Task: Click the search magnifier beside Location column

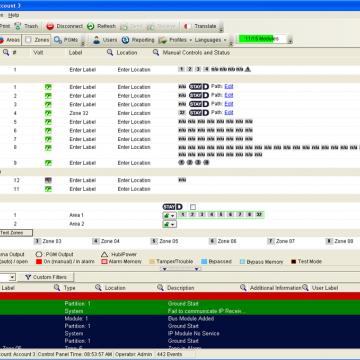Action: coord(110,52)
